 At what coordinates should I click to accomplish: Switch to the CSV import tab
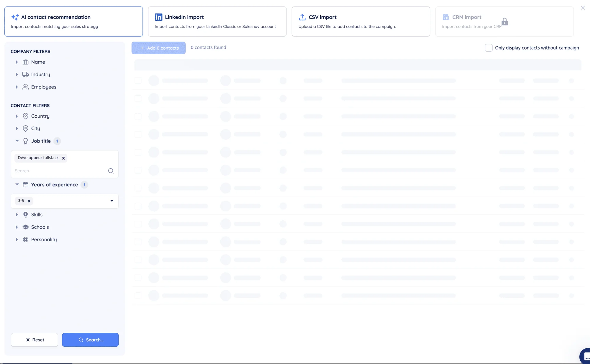click(361, 22)
